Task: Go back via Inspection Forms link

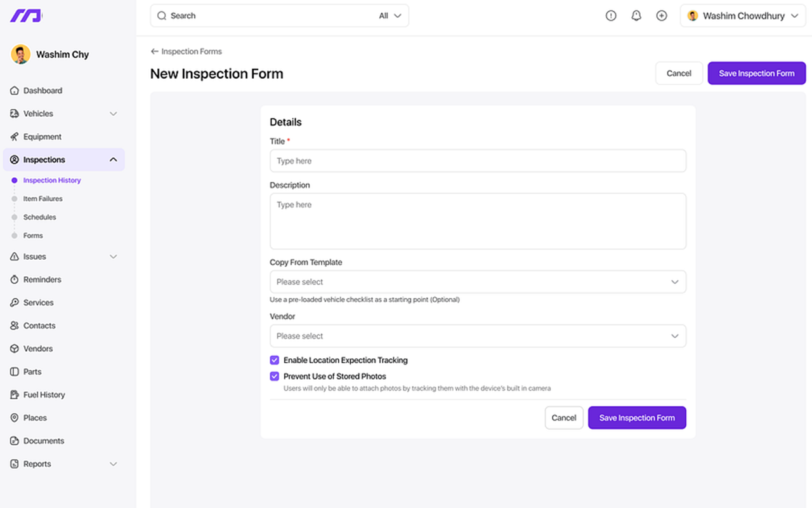Action: click(x=187, y=51)
